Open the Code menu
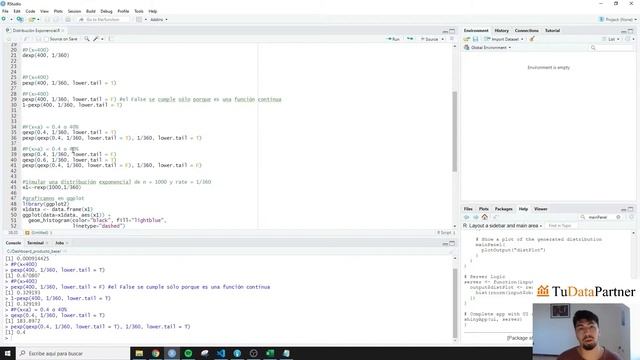The height and width of the screenshot is (360, 640). 30,11
